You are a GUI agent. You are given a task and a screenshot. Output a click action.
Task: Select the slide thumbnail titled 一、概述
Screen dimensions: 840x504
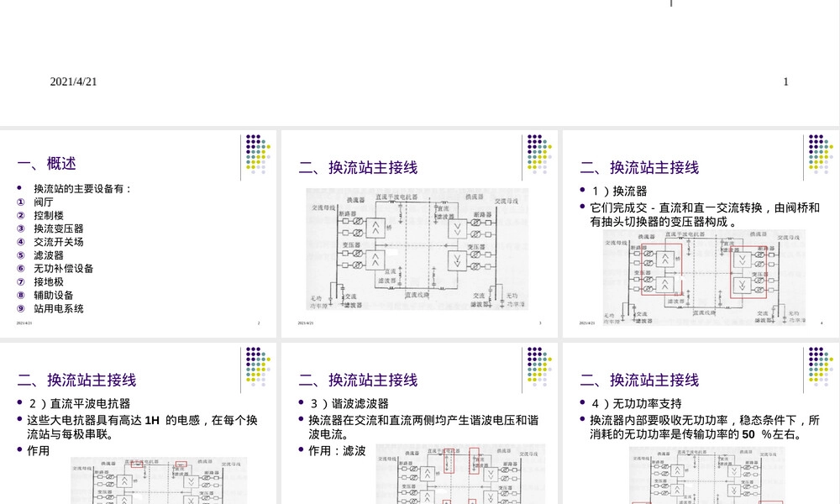point(139,234)
